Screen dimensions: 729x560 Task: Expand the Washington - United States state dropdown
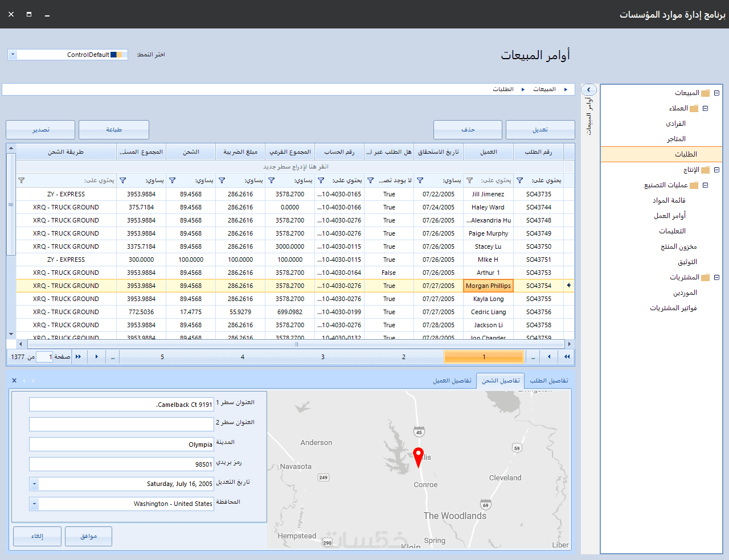[34, 504]
